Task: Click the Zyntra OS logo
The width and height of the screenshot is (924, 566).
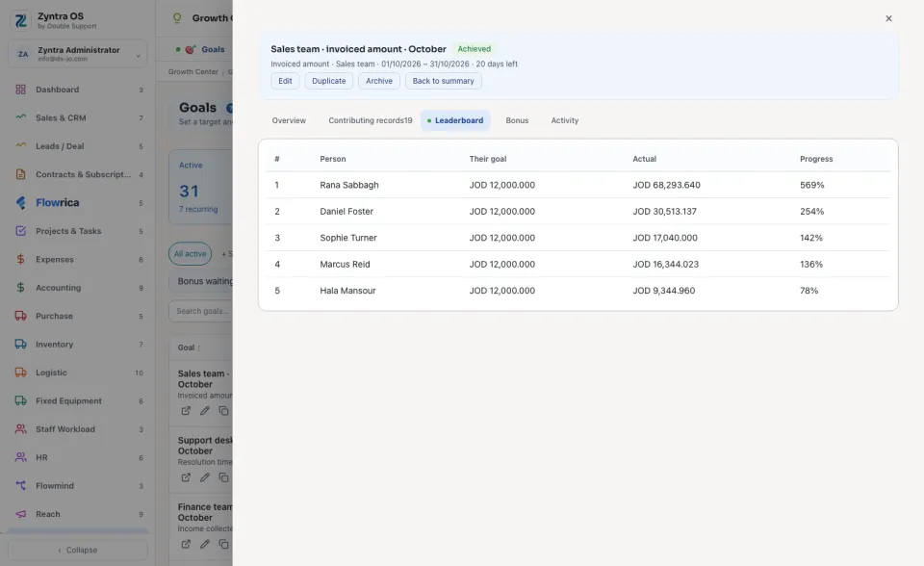Action: (x=20, y=20)
